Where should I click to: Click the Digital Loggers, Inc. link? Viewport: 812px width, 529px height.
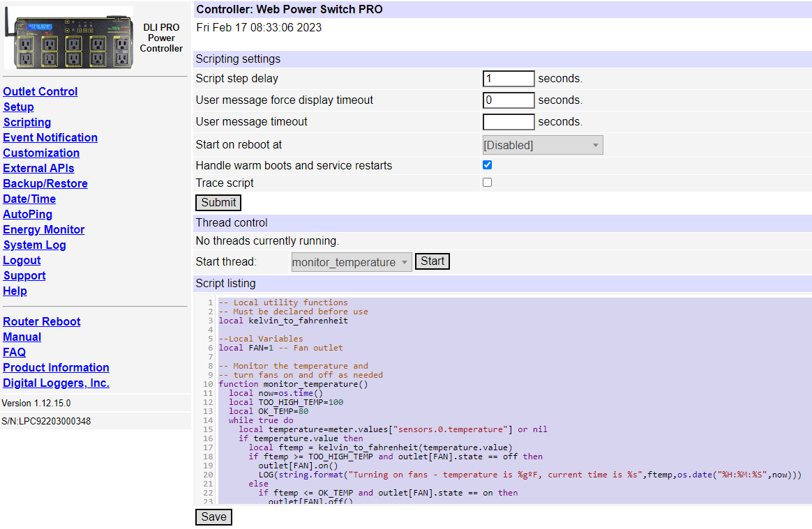pyautogui.click(x=57, y=383)
